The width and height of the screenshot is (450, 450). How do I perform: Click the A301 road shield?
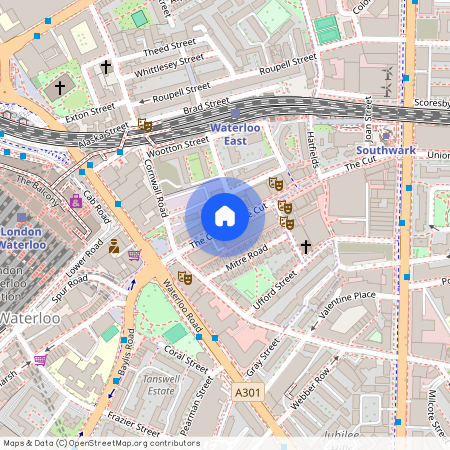(248, 392)
